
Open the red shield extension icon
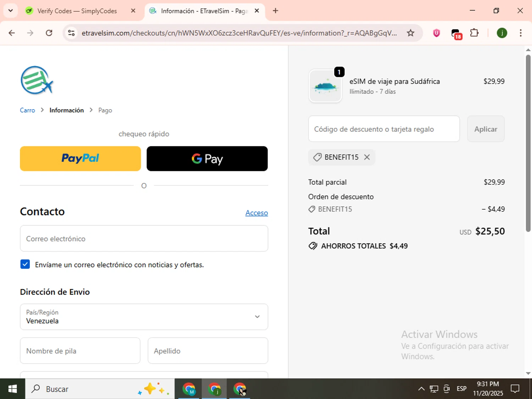(x=436, y=33)
